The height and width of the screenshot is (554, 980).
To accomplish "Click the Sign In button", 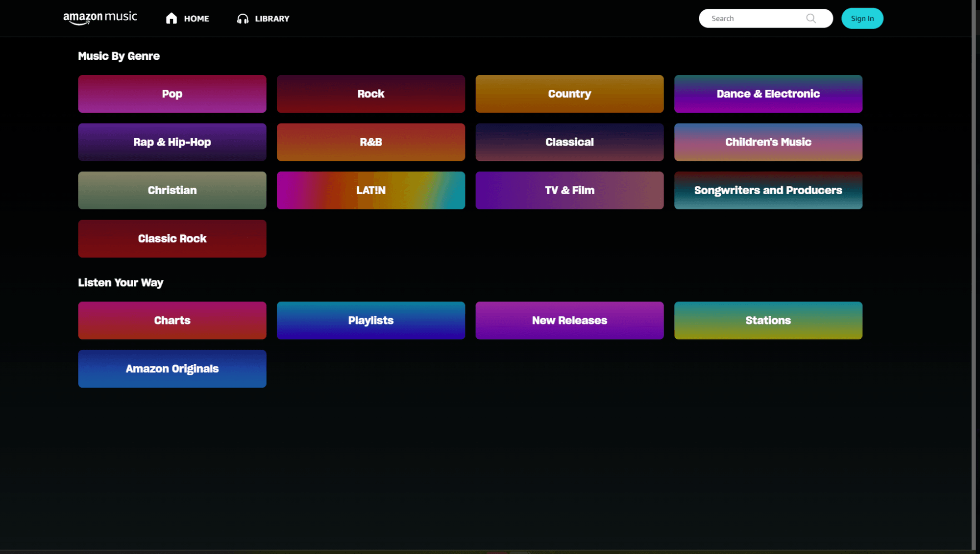I will (862, 18).
